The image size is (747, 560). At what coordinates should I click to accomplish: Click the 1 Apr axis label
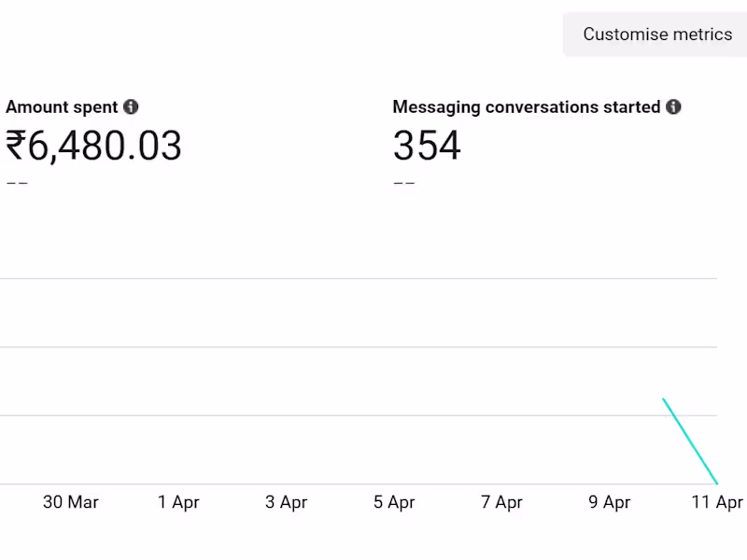tap(178, 502)
